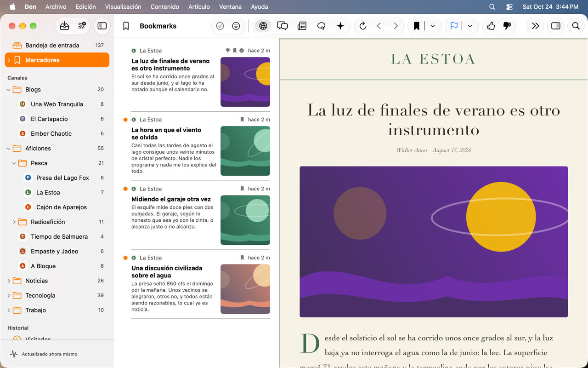Click the thumbs up icon
588x368 pixels.
click(491, 26)
